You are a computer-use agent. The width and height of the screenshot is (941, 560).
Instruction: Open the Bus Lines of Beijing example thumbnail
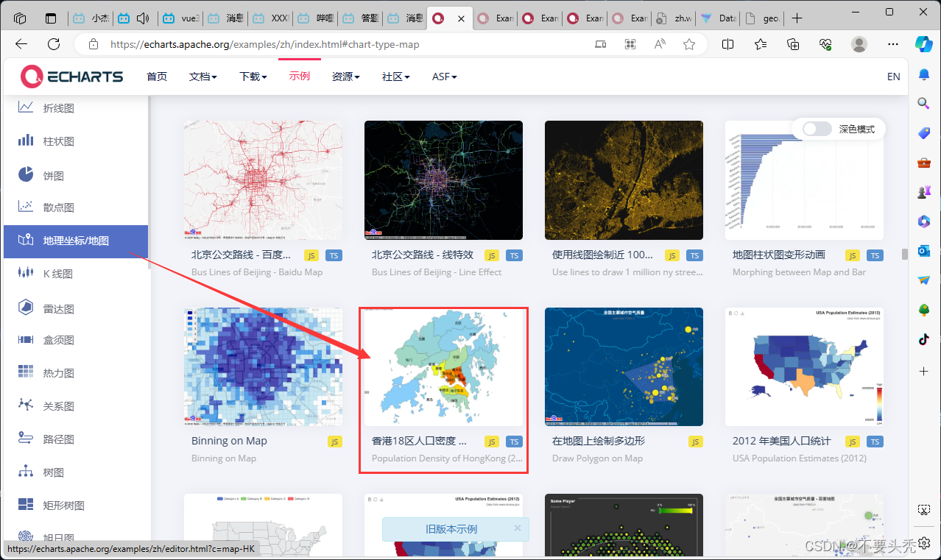[262, 180]
